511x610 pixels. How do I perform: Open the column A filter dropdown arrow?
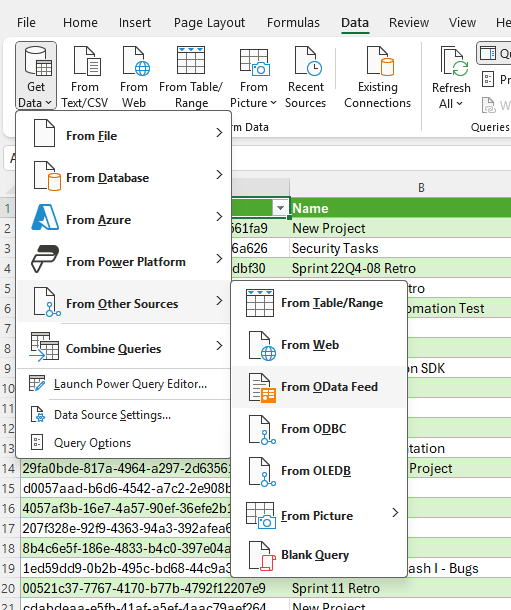point(280,208)
